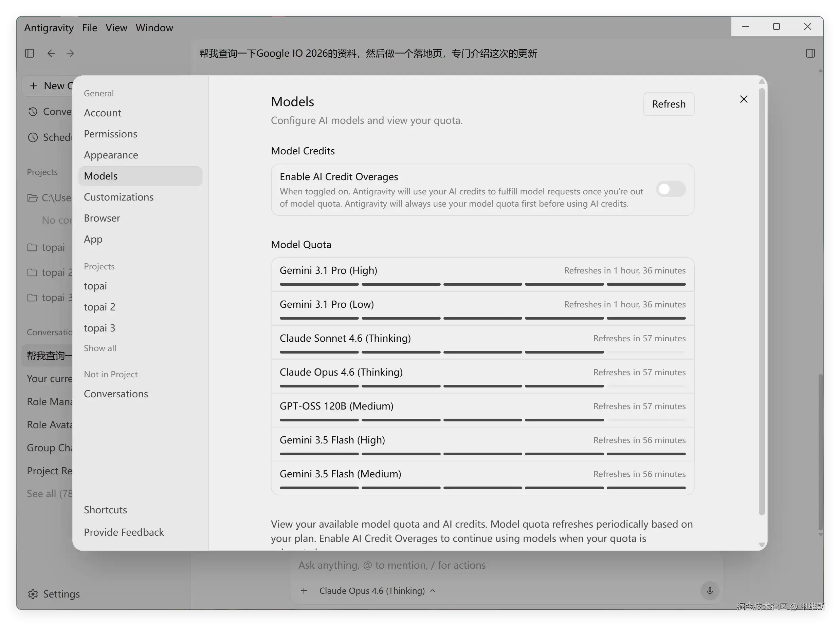Click the Claude Sonnet 4.6 quota bar
840x626 pixels.
coord(482,353)
